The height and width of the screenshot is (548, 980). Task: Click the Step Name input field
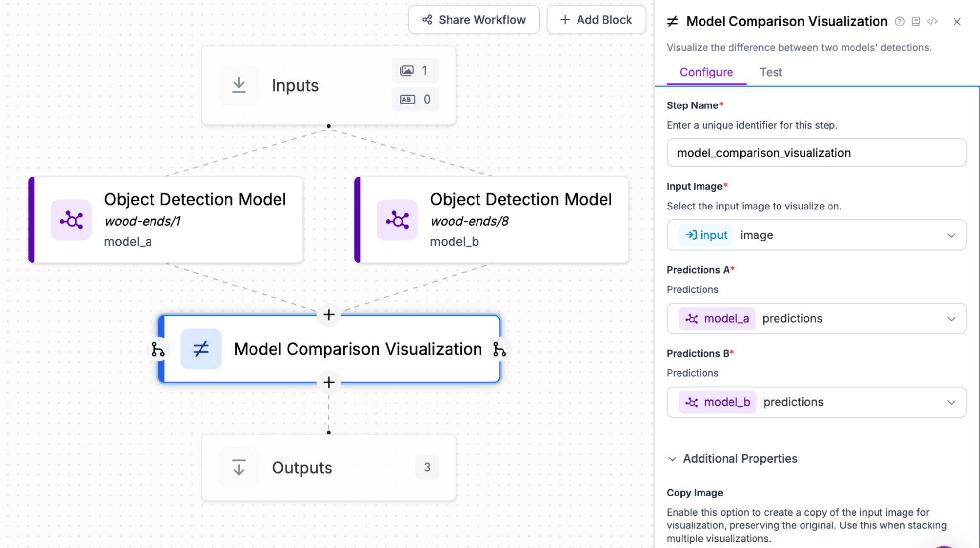click(x=816, y=153)
